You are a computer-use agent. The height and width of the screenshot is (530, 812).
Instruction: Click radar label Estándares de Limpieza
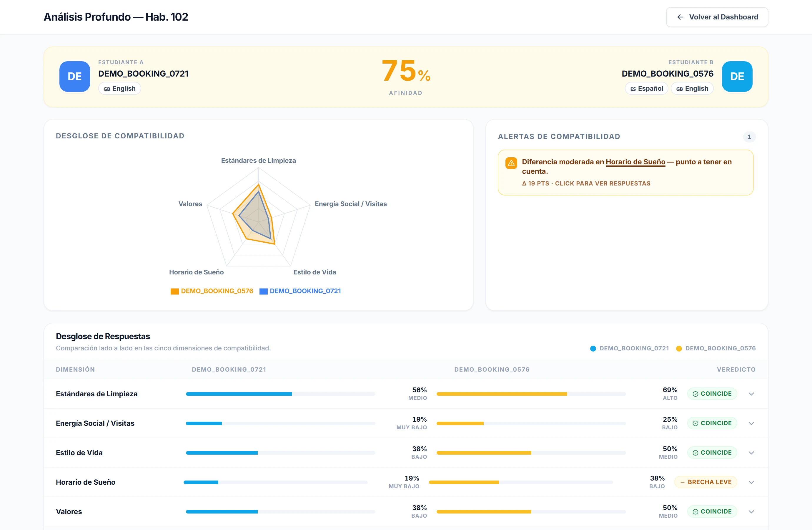tap(258, 160)
